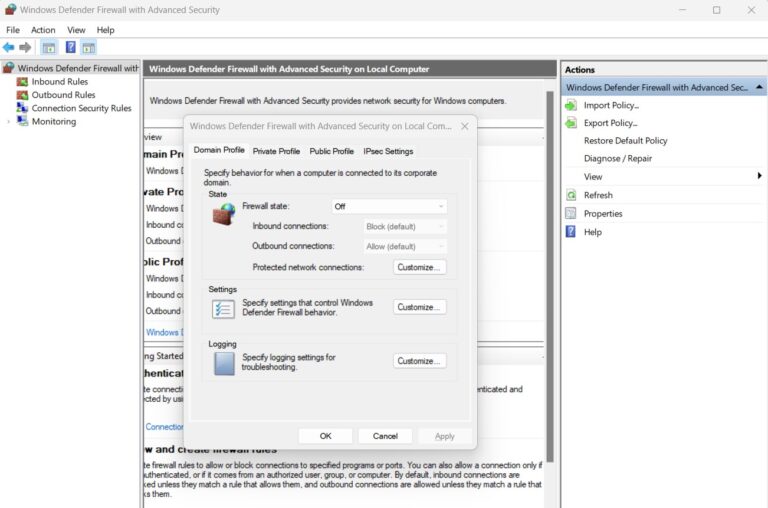Click the app icon in title bar
This screenshot has height=508, width=768.
pyautogui.click(x=10, y=9)
